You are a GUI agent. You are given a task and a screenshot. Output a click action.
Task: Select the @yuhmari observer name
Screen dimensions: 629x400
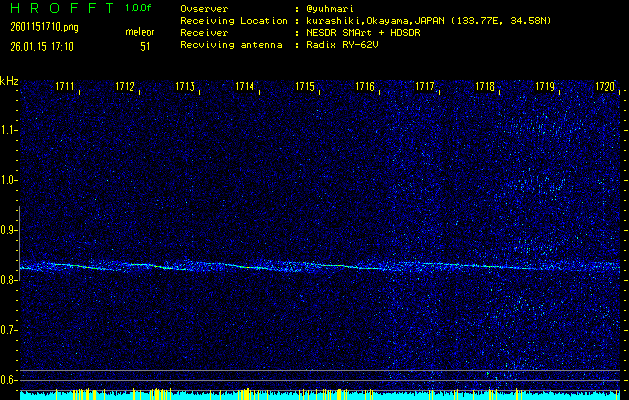333,8
